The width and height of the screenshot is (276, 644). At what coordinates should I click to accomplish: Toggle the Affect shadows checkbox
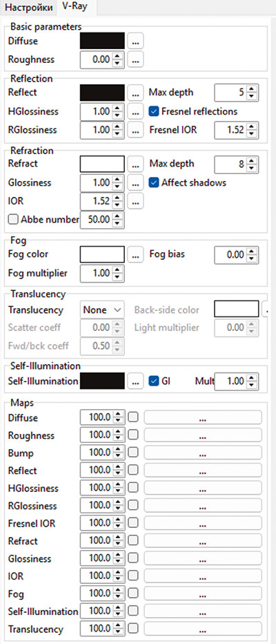tap(153, 183)
